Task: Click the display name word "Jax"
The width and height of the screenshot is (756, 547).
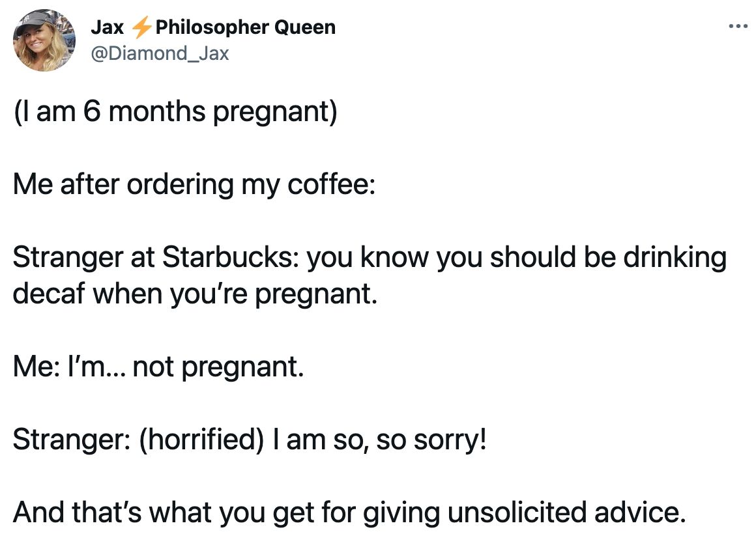Action: pyautogui.click(x=108, y=27)
